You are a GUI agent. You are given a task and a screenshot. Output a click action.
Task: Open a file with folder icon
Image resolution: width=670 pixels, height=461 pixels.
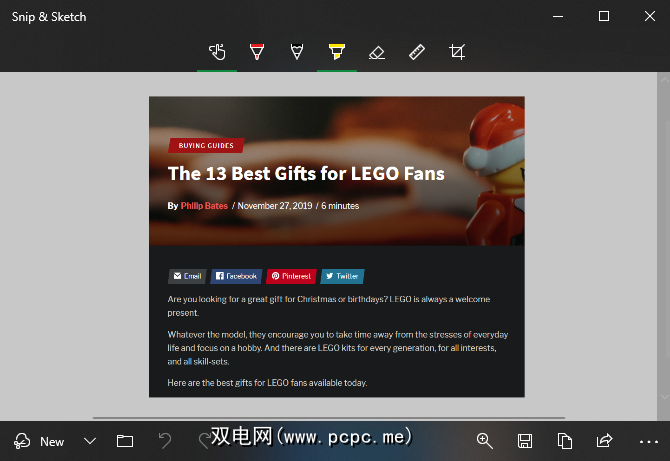tap(125, 441)
